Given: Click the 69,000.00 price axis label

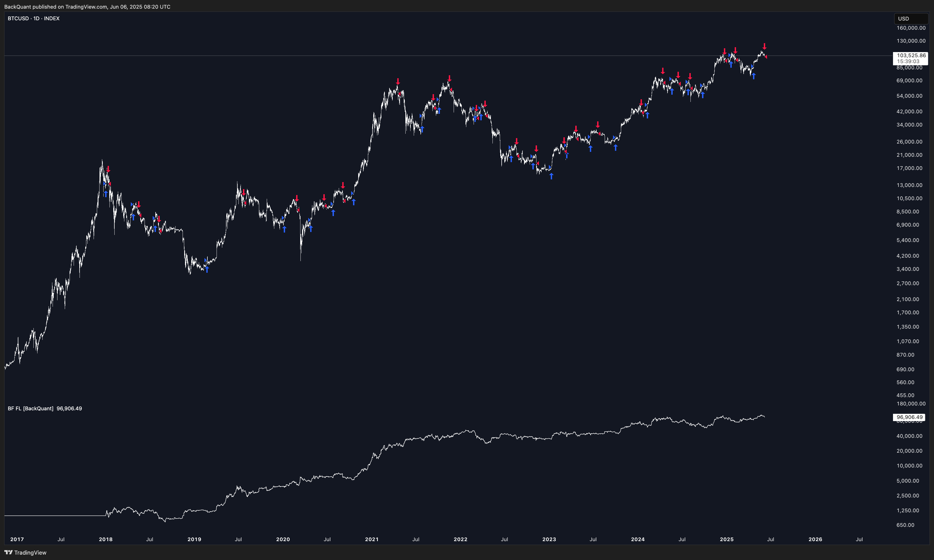Looking at the screenshot, I should tap(909, 80).
